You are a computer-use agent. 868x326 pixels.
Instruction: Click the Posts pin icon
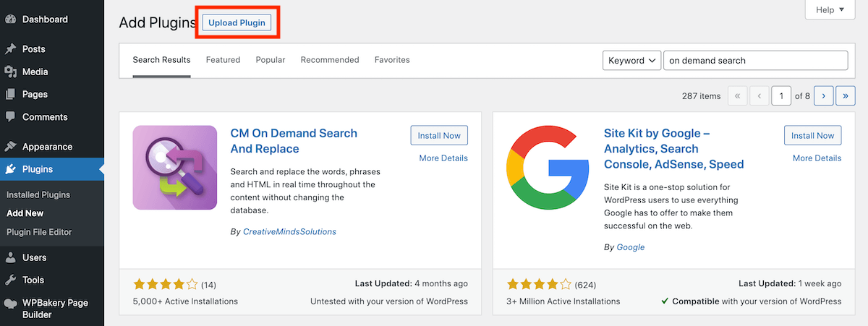[x=10, y=49]
